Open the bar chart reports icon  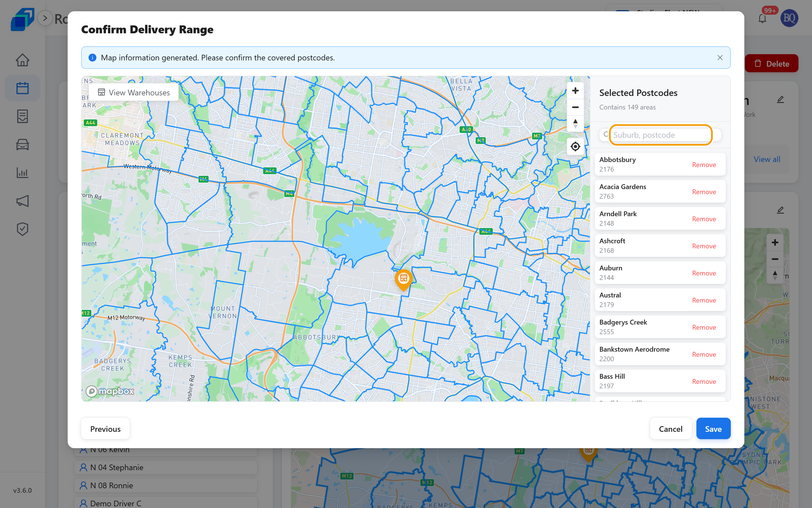(x=23, y=173)
